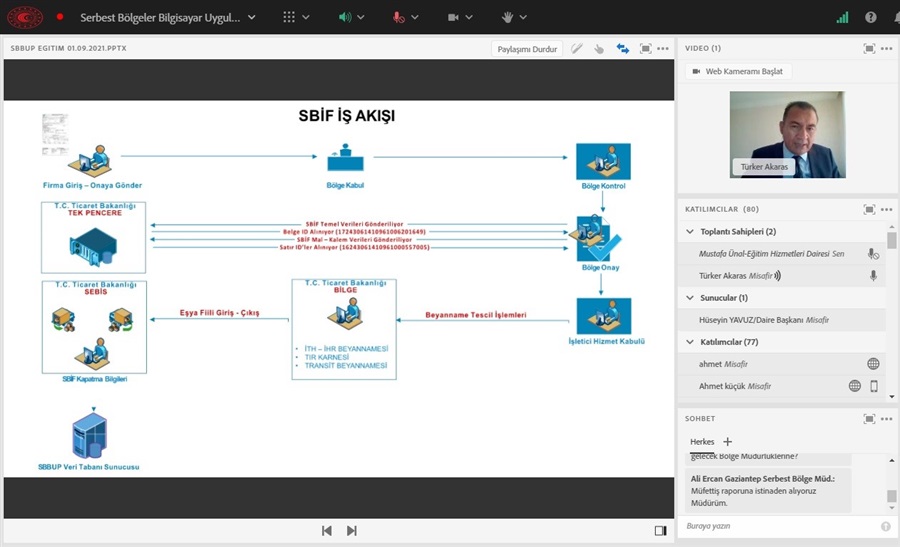Collapse Katılımcılar (77) group
900x547 pixels.
point(690,342)
